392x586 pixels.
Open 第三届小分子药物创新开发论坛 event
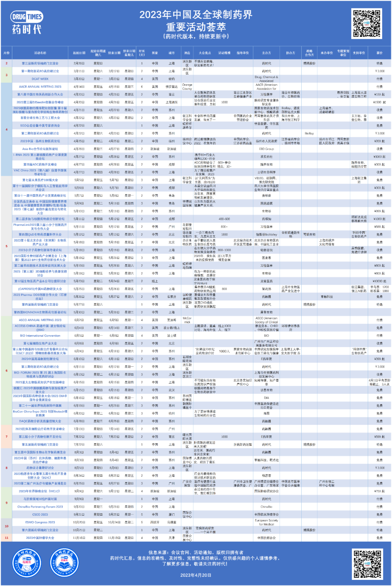(x=40, y=437)
